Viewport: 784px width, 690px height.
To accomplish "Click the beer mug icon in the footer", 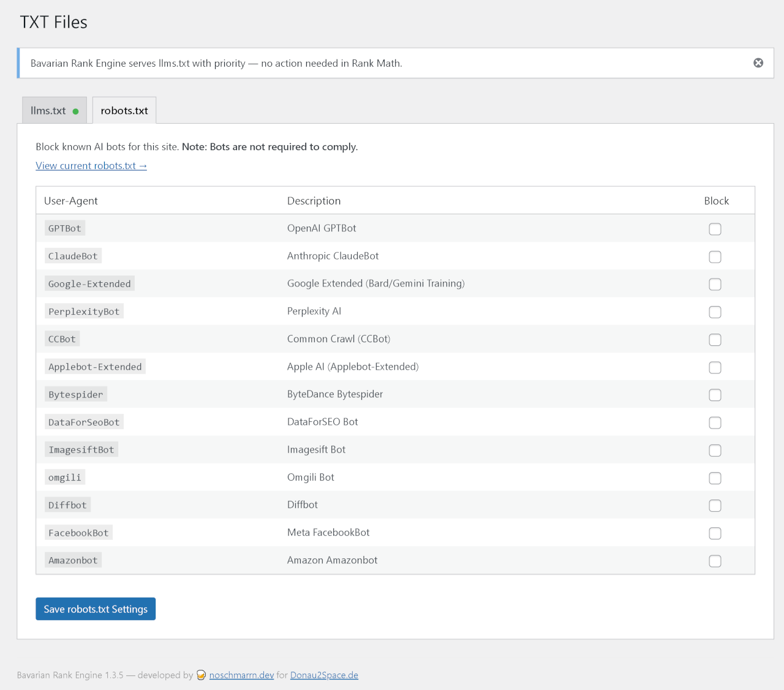I will [x=201, y=675].
